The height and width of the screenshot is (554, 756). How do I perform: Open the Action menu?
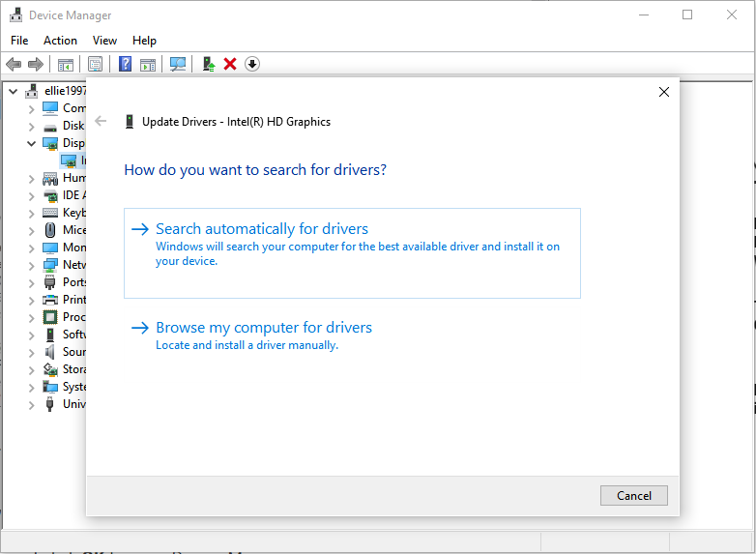60,41
